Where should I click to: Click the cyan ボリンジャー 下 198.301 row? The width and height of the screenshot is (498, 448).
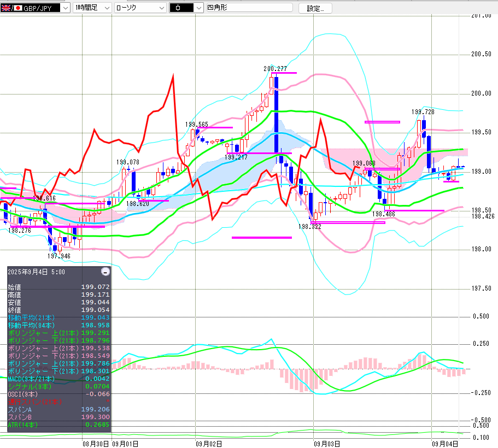pyautogui.click(x=58, y=371)
